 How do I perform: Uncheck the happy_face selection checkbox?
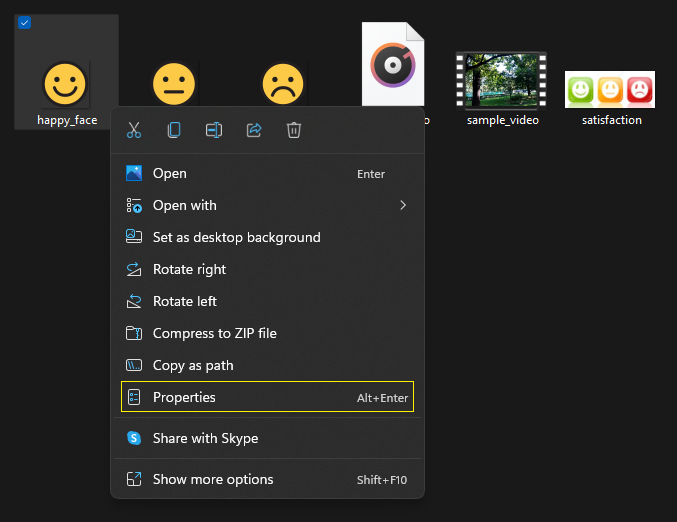click(x=25, y=22)
